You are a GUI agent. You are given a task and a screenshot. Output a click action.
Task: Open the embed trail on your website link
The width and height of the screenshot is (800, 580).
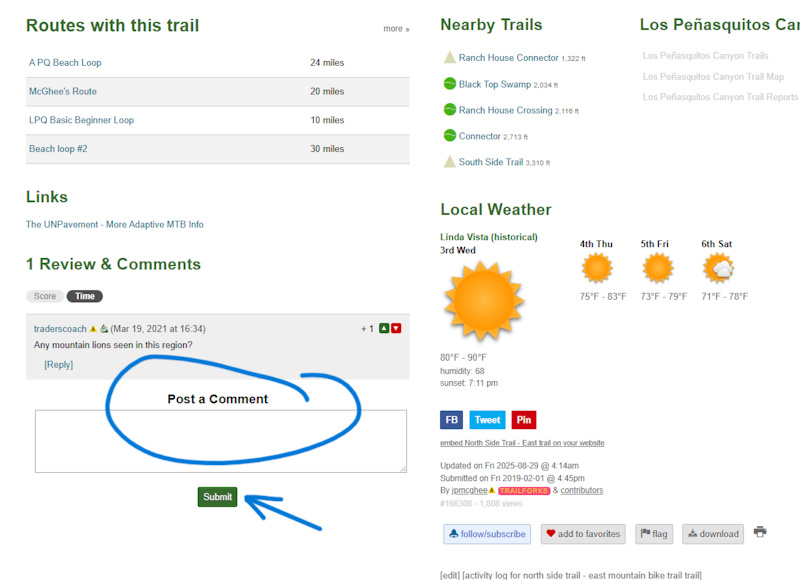pyautogui.click(x=522, y=443)
